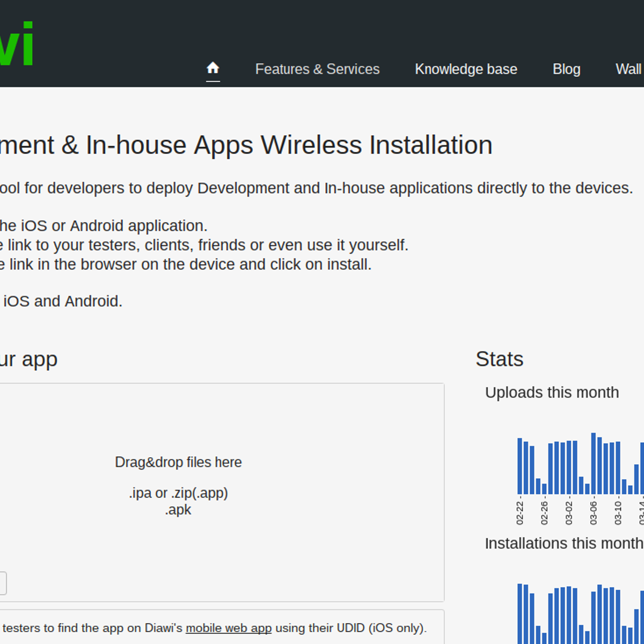Click the green Diawi logo
Image resolution: width=644 pixels, height=644 pixels.
(x=17, y=44)
